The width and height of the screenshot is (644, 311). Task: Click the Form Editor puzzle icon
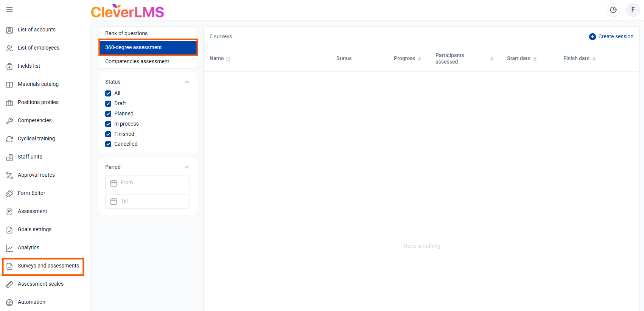pyautogui.click(x=9, y=193)
